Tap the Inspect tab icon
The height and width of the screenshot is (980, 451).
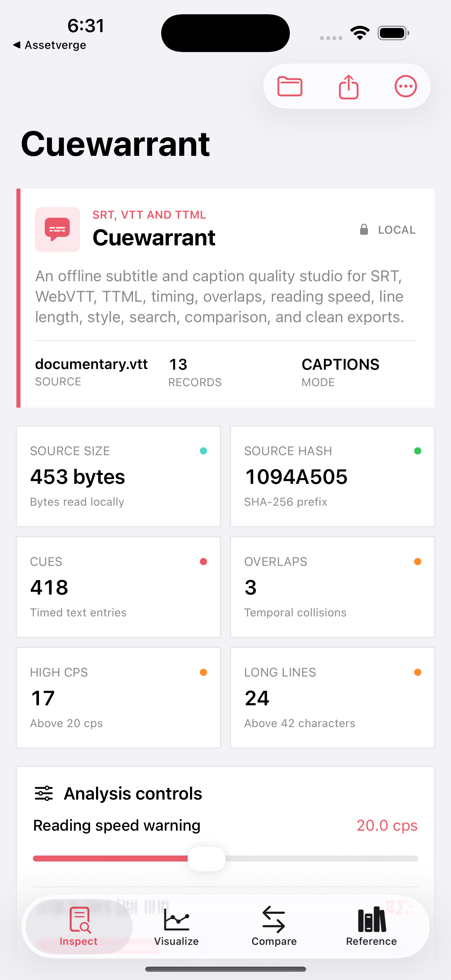[x=80, y=920]
